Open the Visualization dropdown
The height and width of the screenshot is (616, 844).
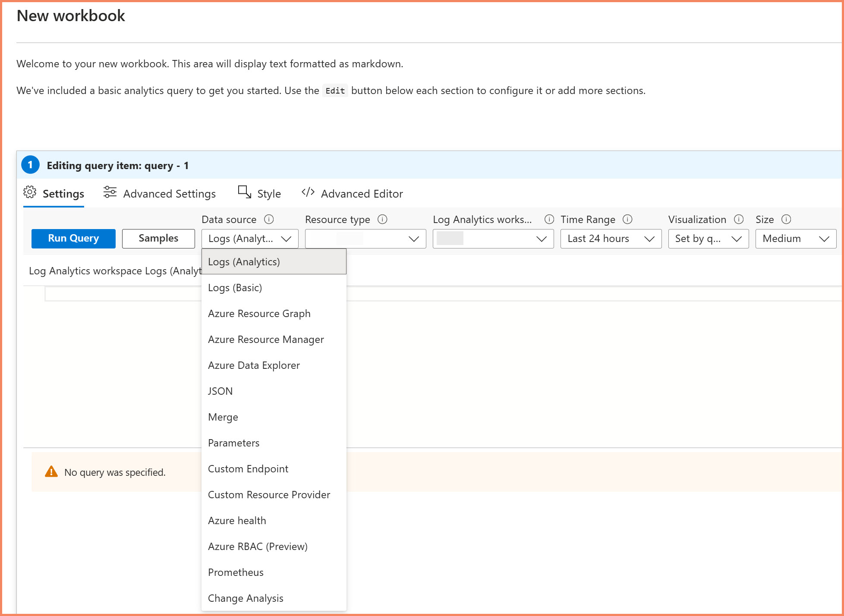tap(709, 239)
